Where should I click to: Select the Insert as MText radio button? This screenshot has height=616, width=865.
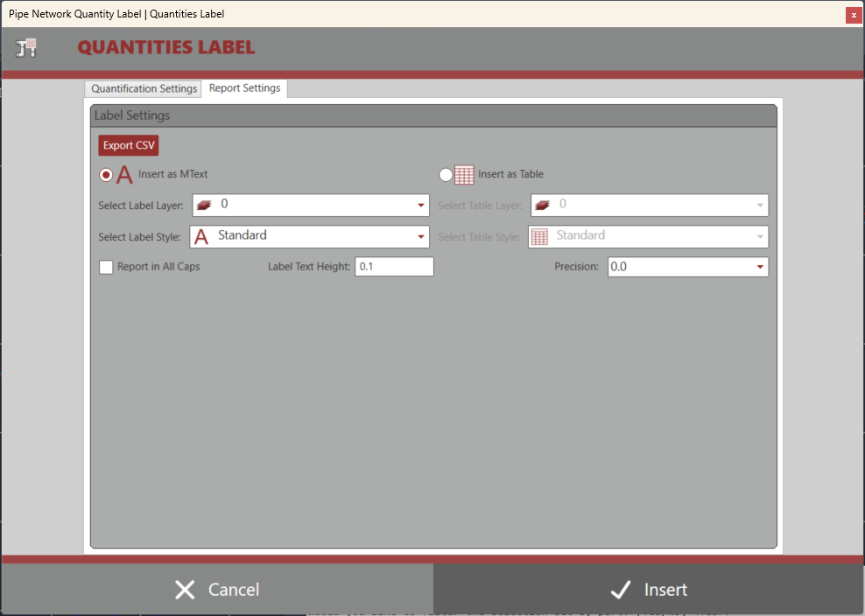coord(106,175)
